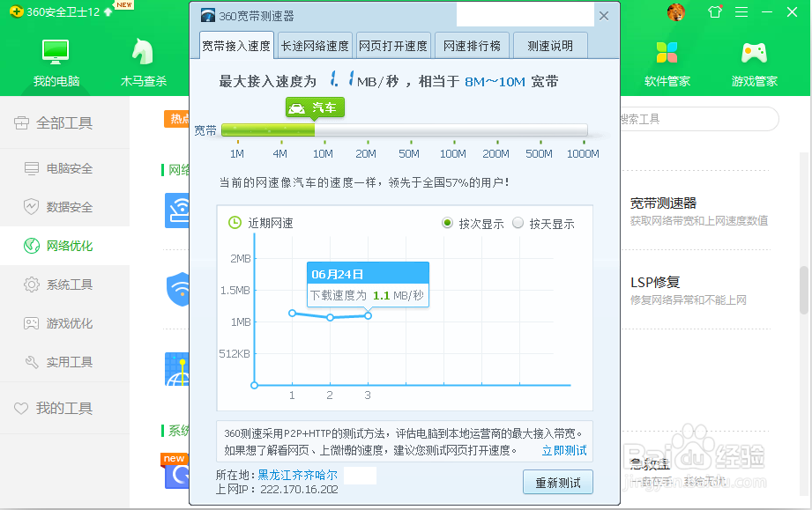Click chart data point for test 1
The height and width of the screenshot is (510, 812).
pyautogui.click(x=292, y=313)
